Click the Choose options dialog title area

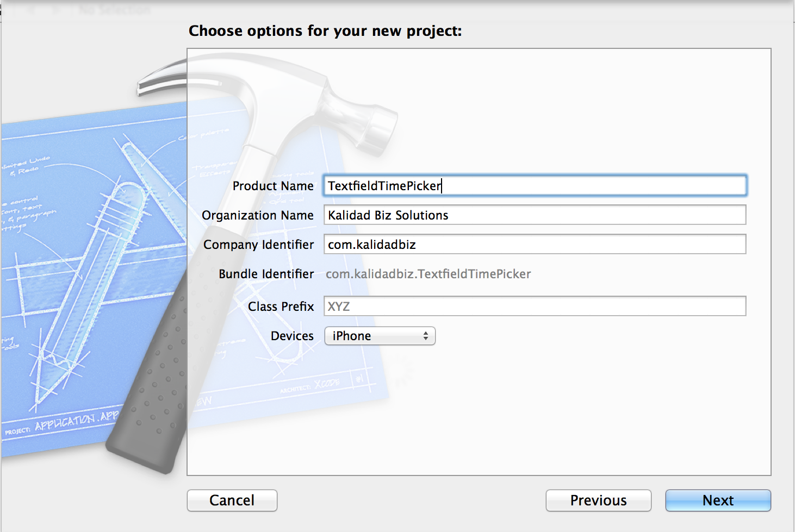[x=325, y=31]
